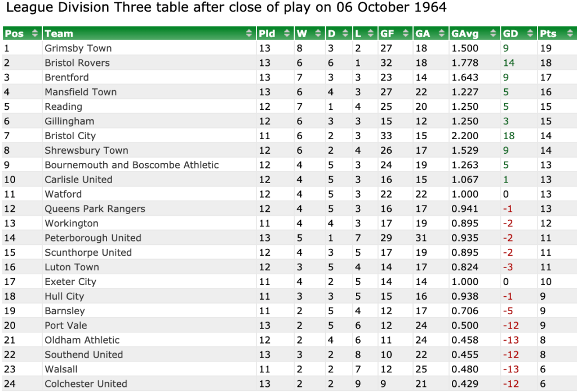
Task: Click sort arrows in GF column header
Action: (x=406, y=34)
